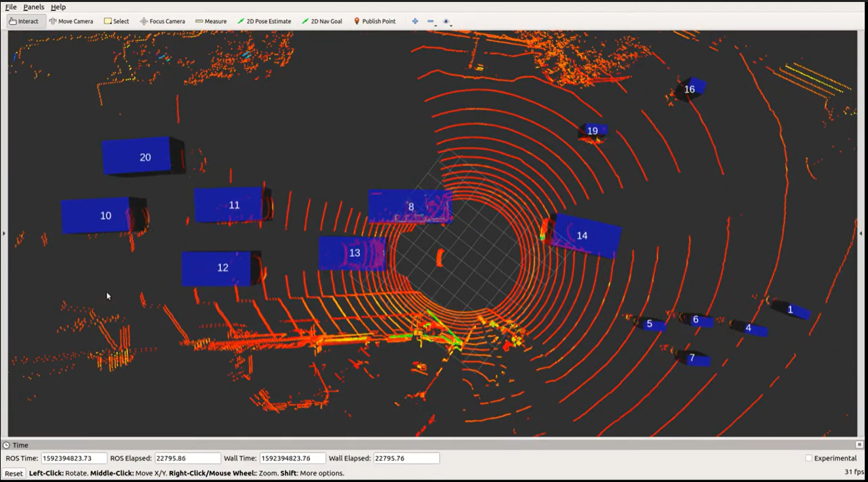Select the Interact tool
868x482 pixels.
pos(24,21)
